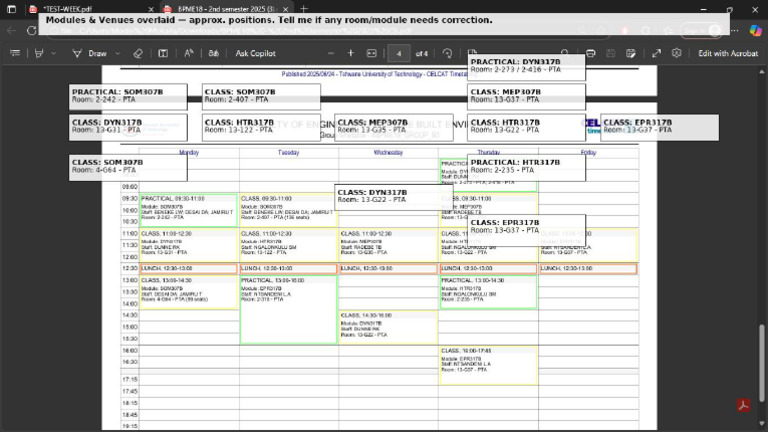Select the Erase tool
The height and width of the screenshot is (432, 768).
point(138,53)
